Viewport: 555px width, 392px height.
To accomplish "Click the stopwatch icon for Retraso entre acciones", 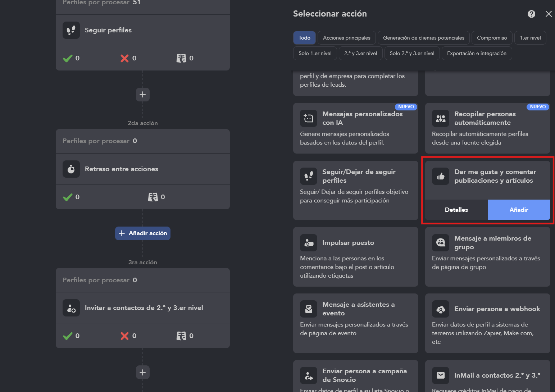I will (x=71, y=169).
